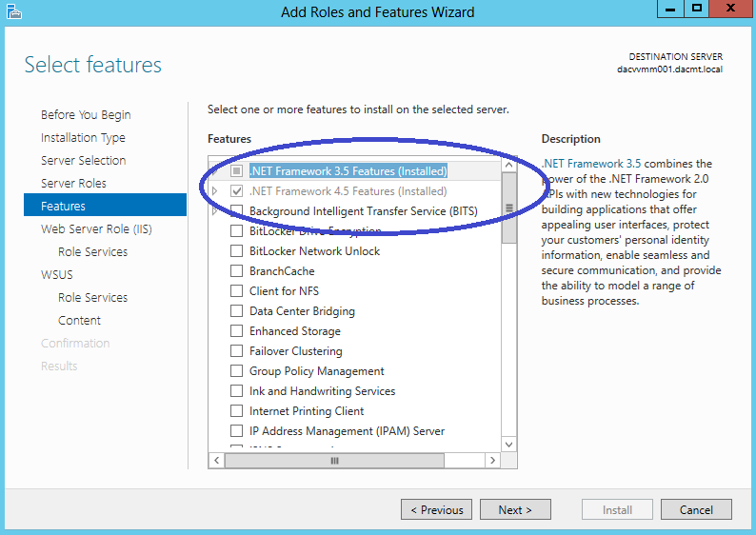Open Role Services under Web Server Role (IIS)
This screenshot has height=535, width=756.
pyautogui.click(x=92, y=251)
